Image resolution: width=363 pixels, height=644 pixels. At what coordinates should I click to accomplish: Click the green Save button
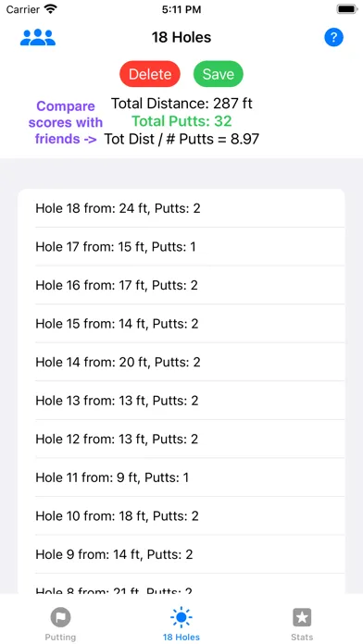click(219, 74)
